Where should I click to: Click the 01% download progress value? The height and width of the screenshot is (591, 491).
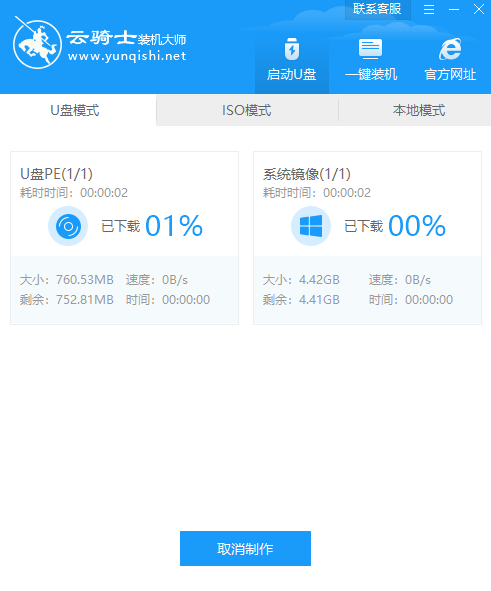(174, 226)
